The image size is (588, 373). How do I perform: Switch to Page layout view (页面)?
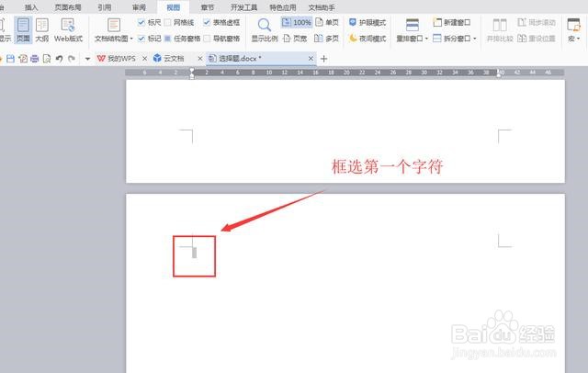point(23,30)
